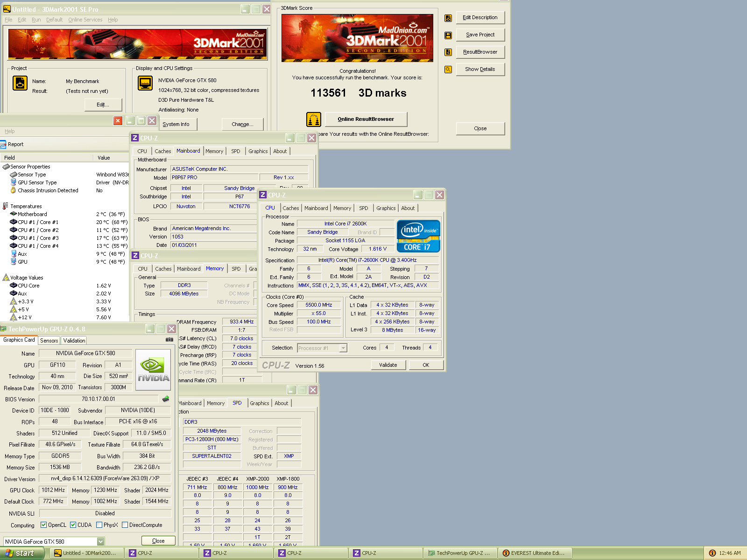Select the CPU #1 / Core #1 temperature row
Image resolution: width=747 pixels, height=560 pixels.
64,222
